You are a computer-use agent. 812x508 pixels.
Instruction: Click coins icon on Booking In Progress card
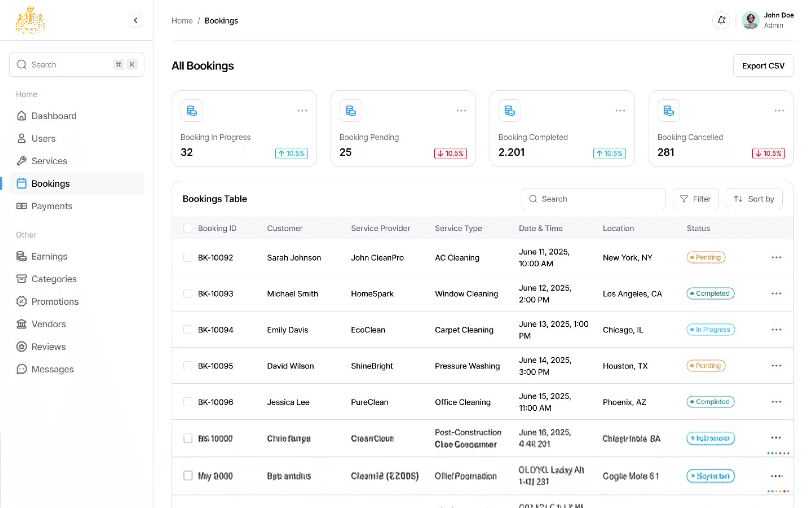click(192, 110)
